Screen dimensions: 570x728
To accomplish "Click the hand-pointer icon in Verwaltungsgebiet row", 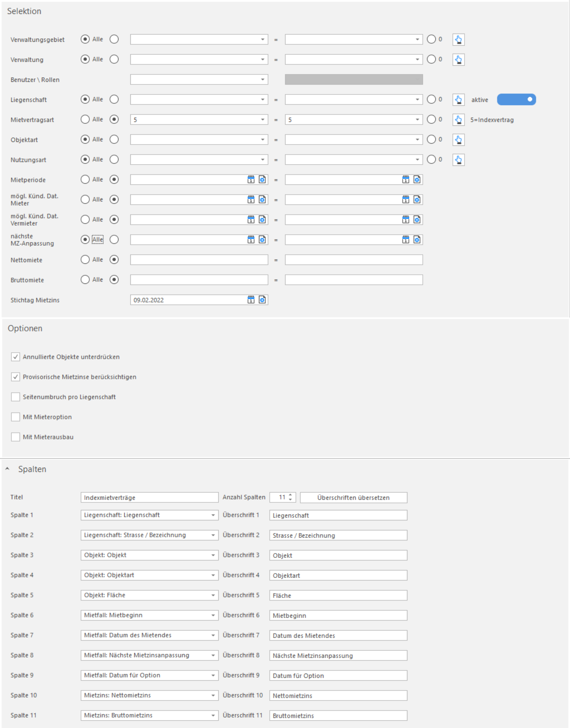I will pos(458,40).
